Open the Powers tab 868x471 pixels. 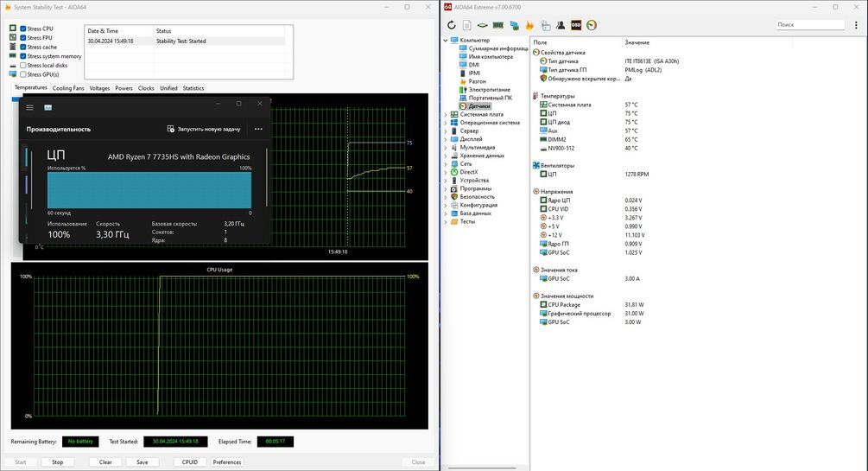tap(124, 88)
